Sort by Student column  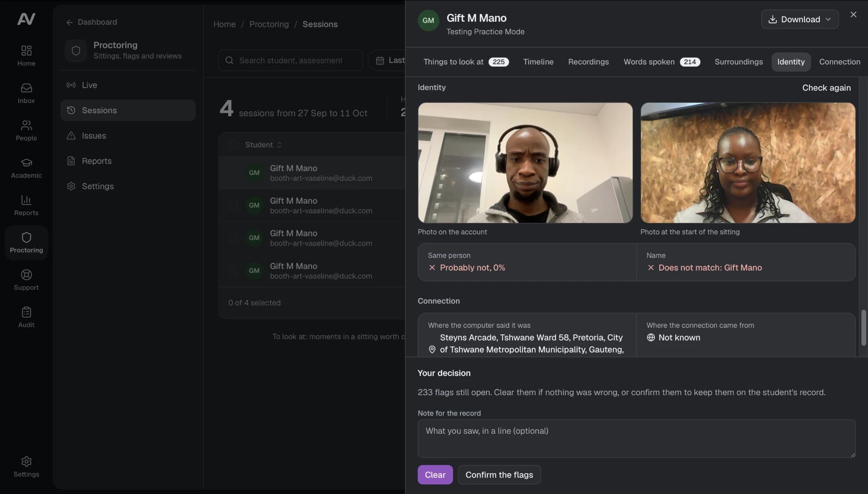coord(263,144)
